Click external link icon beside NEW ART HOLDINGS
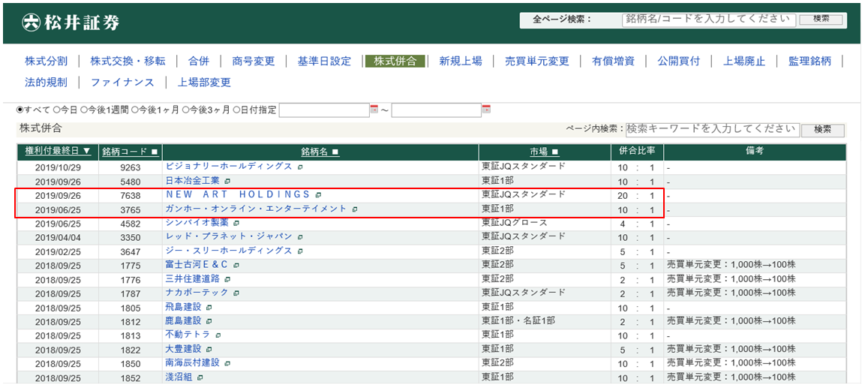The image size is (868, 391). coord(318,194)
